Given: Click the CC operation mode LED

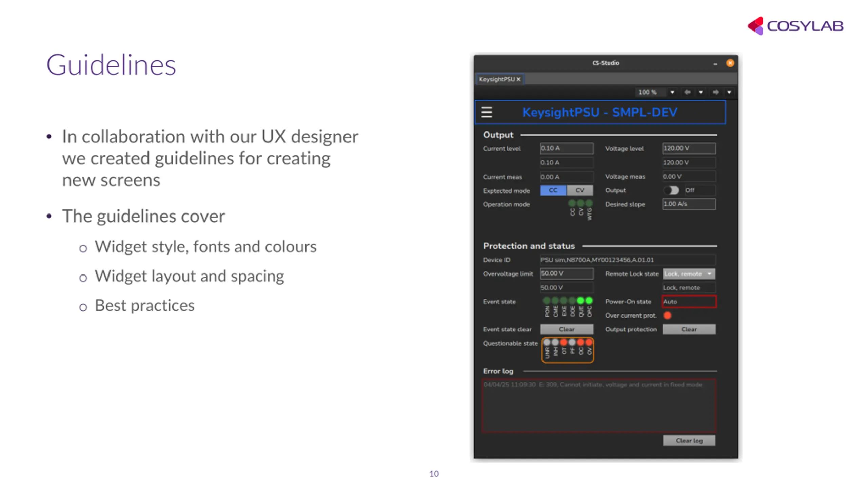Looking at the screenshot, I should [572, 203].
